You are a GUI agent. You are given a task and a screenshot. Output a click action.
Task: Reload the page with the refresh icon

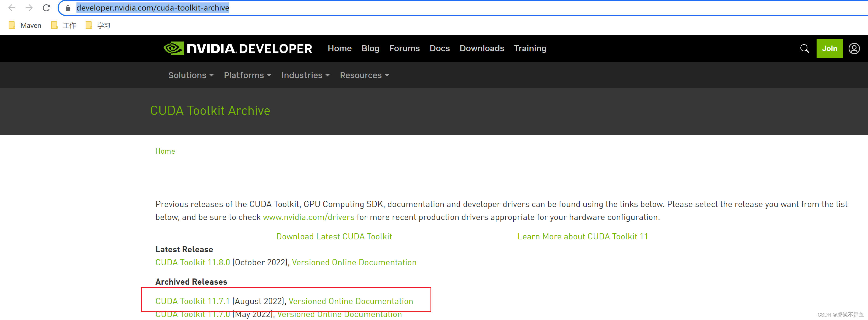47,8
